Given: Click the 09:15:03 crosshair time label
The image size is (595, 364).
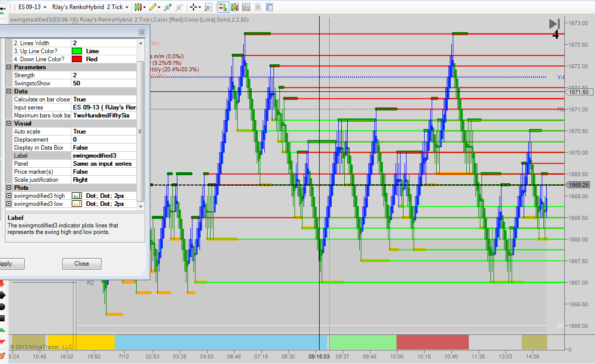Looking at the screenshot, I should point(319,356).
